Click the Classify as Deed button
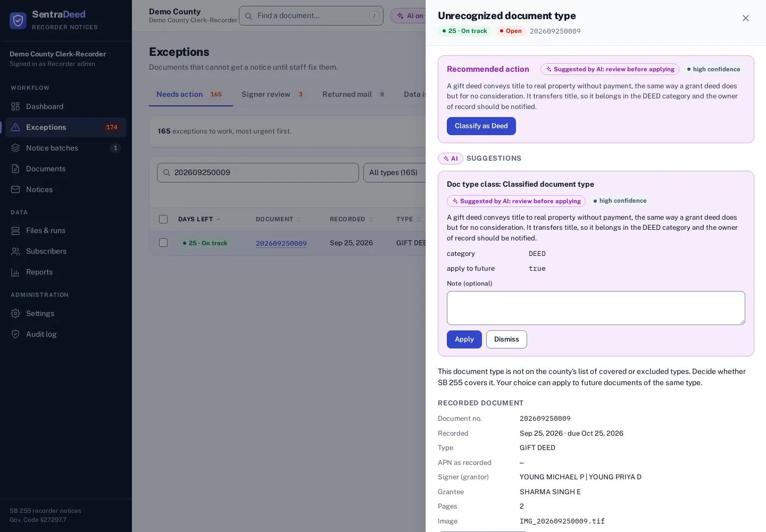 click(x=481, y=126)
